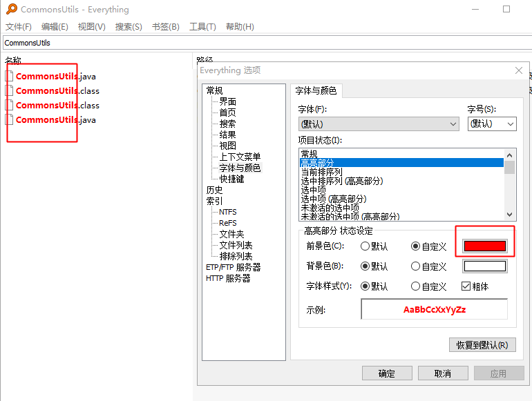Select 高亮部分 in 项目状态 list
Image resolution: width=532 pixels, height=401 pixels.
[x=401, y=163]
